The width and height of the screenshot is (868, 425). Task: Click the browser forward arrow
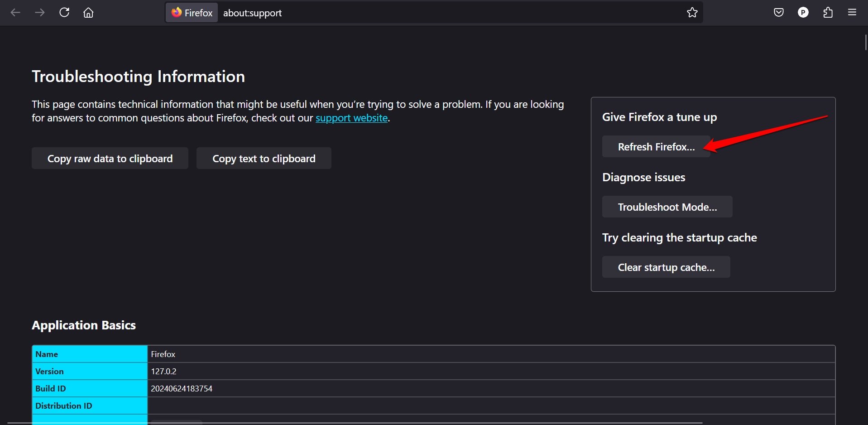click(x=40, y=13)
